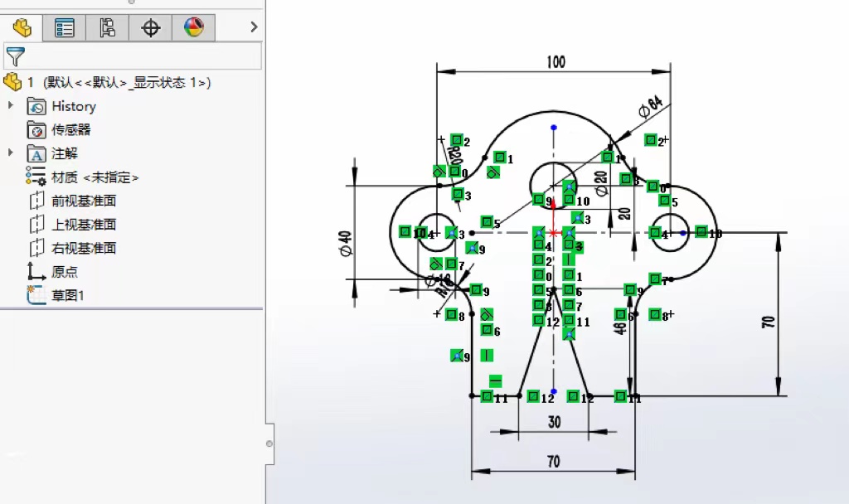This screenshot has width=849, height=504.
Task: Select the vertical 70 height dimension
Action: tap(768, 322)
